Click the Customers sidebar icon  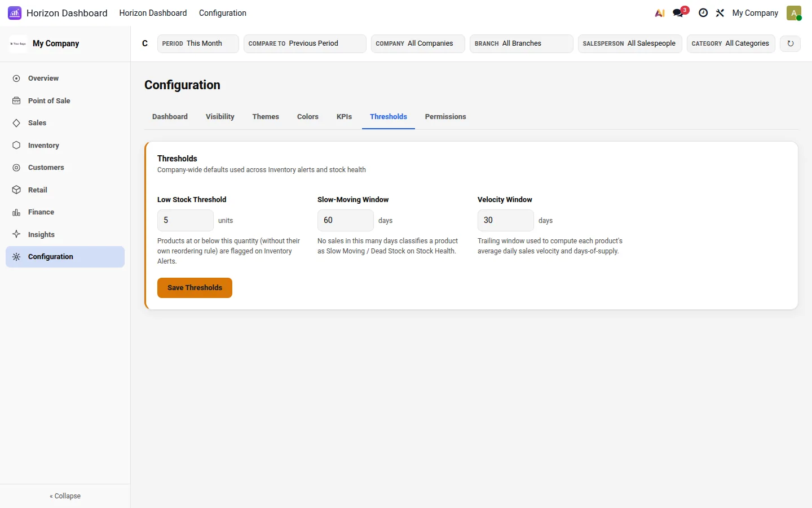(x=16, y=168)
